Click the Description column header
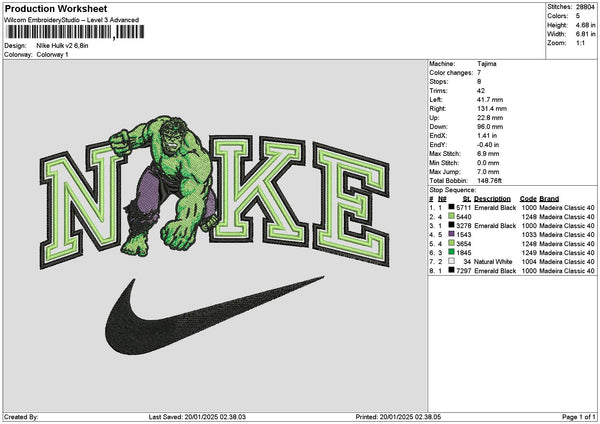600x424 pixels. coord(492,199)
